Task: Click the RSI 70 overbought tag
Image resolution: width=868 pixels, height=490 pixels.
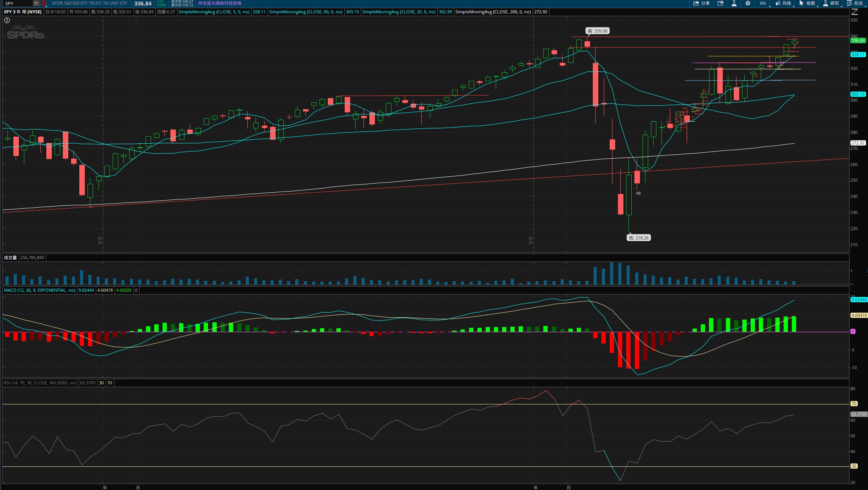Action: [854, 404]
